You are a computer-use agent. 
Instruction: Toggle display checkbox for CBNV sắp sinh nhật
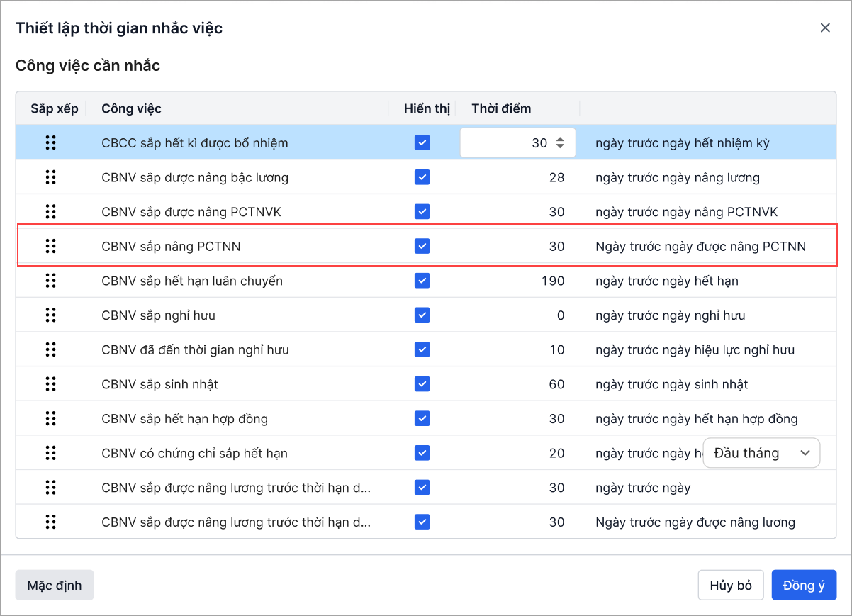pyautogui.click(x=422, y=384)
